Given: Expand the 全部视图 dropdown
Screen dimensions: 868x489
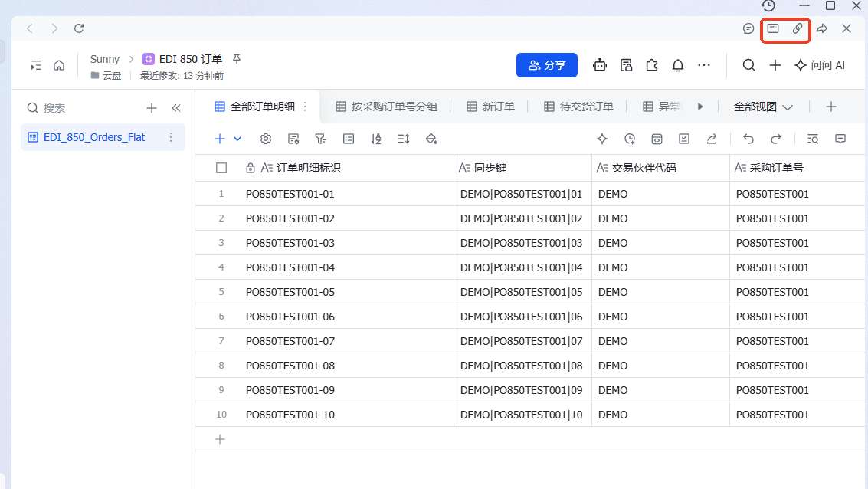Looking at the screenshot, I should click(763, 107).
